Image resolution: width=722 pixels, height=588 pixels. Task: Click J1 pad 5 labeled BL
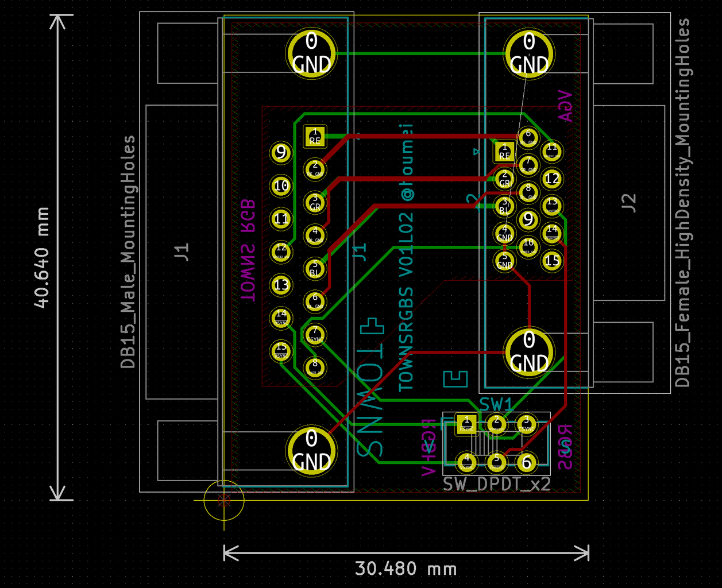pyautogui.click(x=315, y=268)
